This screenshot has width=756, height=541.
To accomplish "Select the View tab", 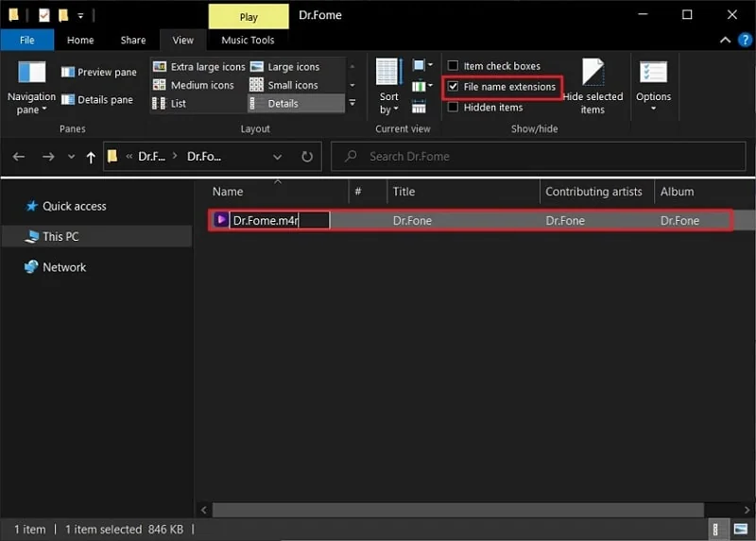I will (x=183, y=40).
